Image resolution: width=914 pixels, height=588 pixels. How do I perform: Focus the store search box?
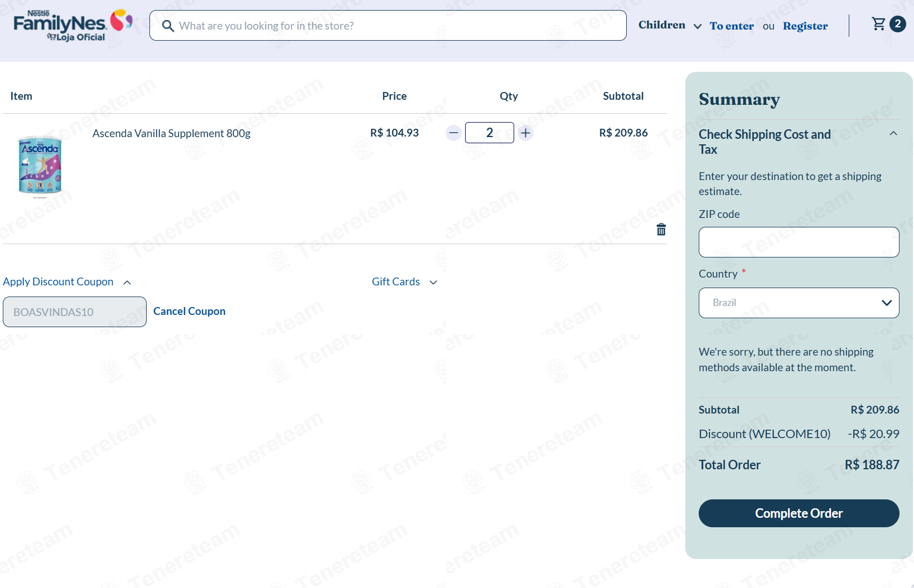coord(388,26)
